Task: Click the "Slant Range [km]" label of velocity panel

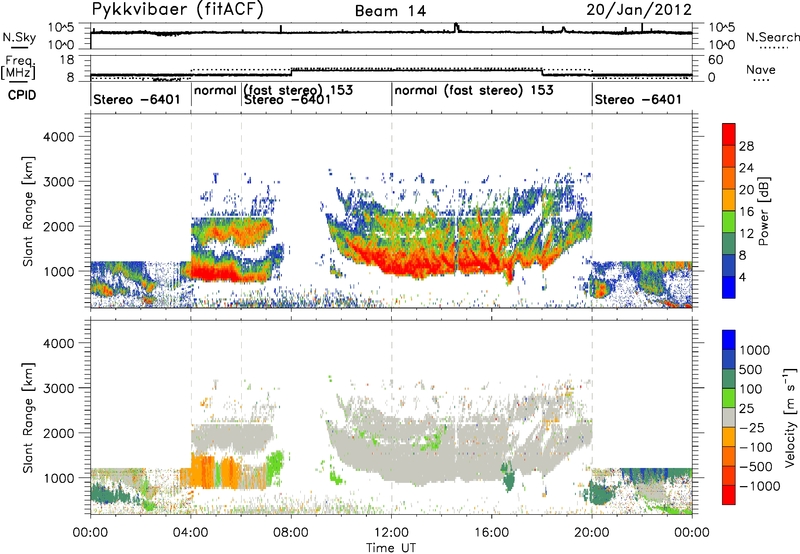Action: coord(28,417)
